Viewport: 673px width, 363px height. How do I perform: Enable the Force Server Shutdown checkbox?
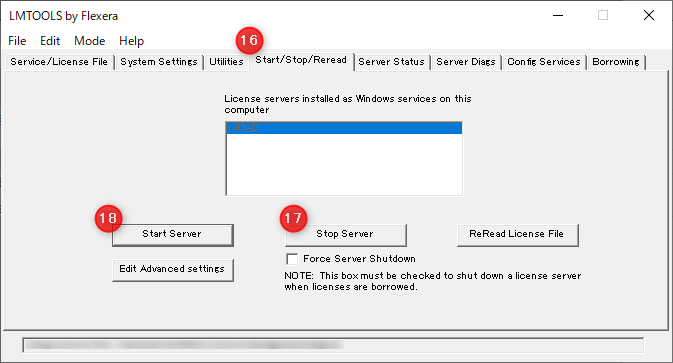click(x=292, y=259)
